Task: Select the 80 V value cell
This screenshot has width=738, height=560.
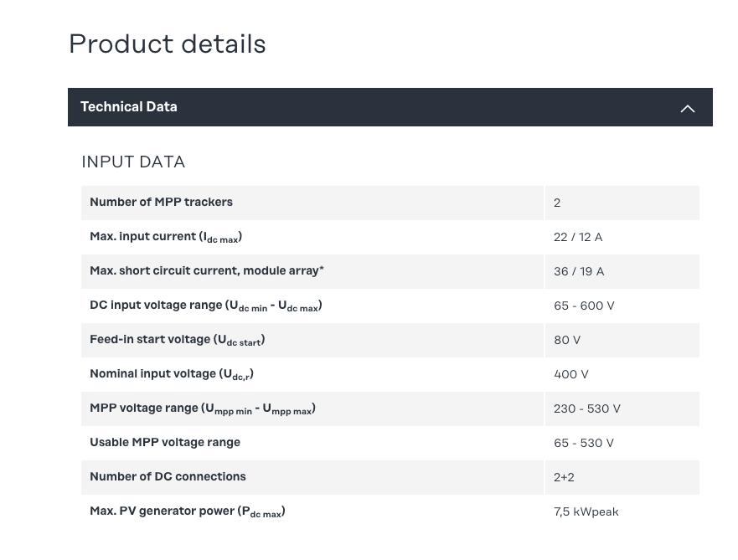Action: 567,341
